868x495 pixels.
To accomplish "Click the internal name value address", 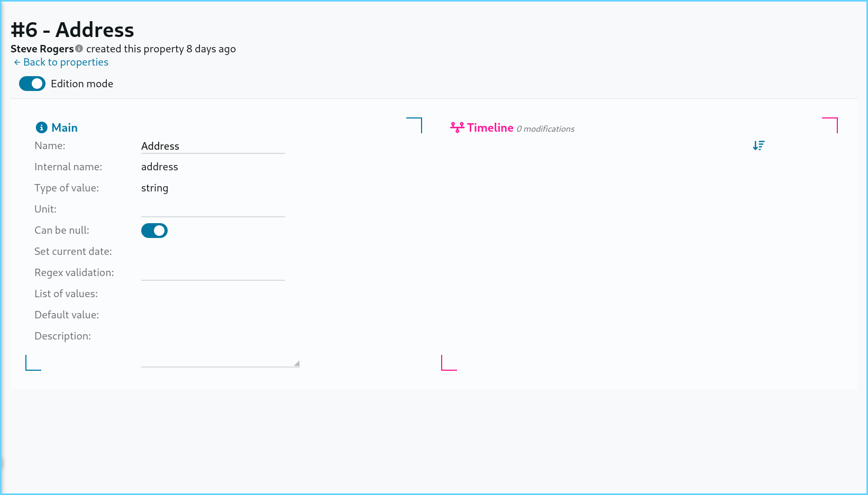I will [159, 167].
